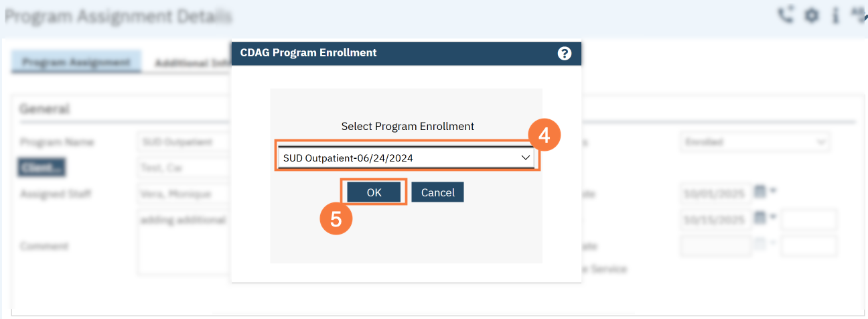Image resolution: width=868 pixels, height=319 pixels.
Task: Open the Enrolled status dropdown
Action: 755,142
